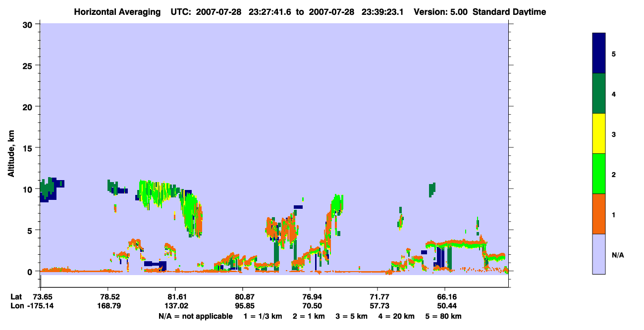Click longitude value '-175.14'

coord(41,306)
